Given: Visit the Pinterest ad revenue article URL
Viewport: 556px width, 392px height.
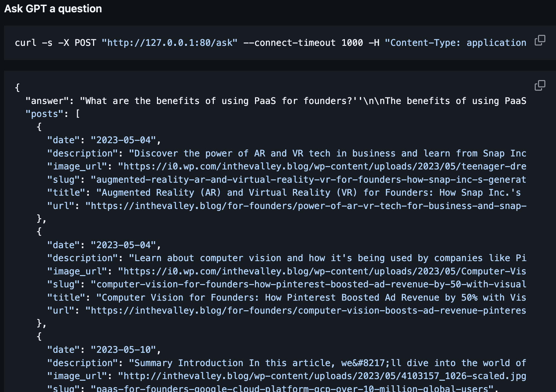Looking at the screenshot, I should pos(306,310).
